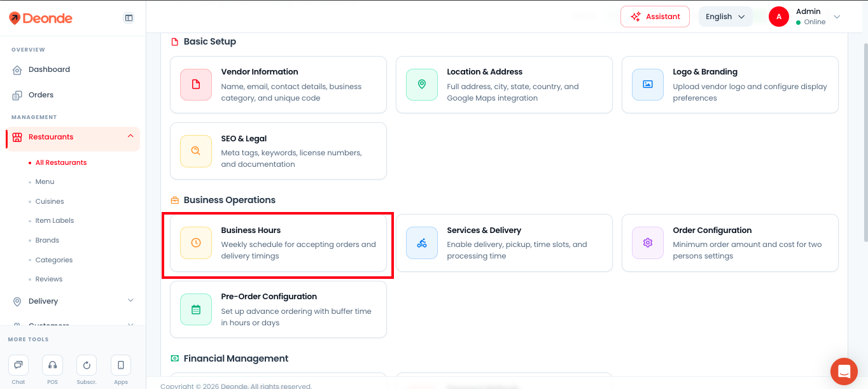The image size is (868, 389).
Task: Collapse the Restaurants menu chevron
Action: click(x=130, y=136)
